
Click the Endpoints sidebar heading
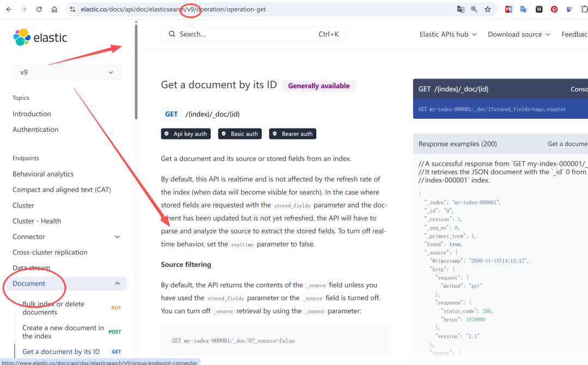[x=26, y=159]
